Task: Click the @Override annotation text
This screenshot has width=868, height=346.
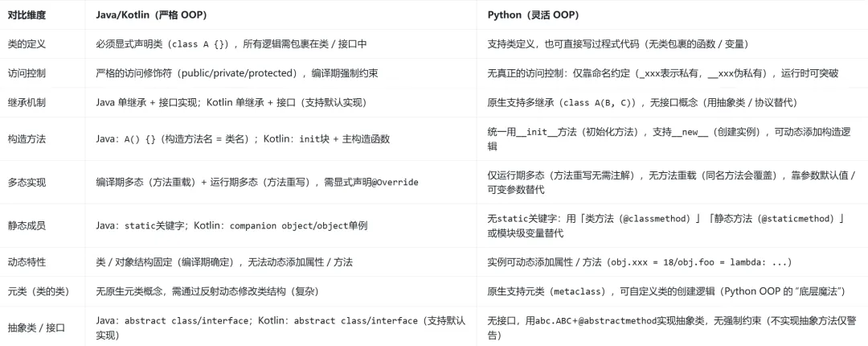Action: (x=391, y=183)
